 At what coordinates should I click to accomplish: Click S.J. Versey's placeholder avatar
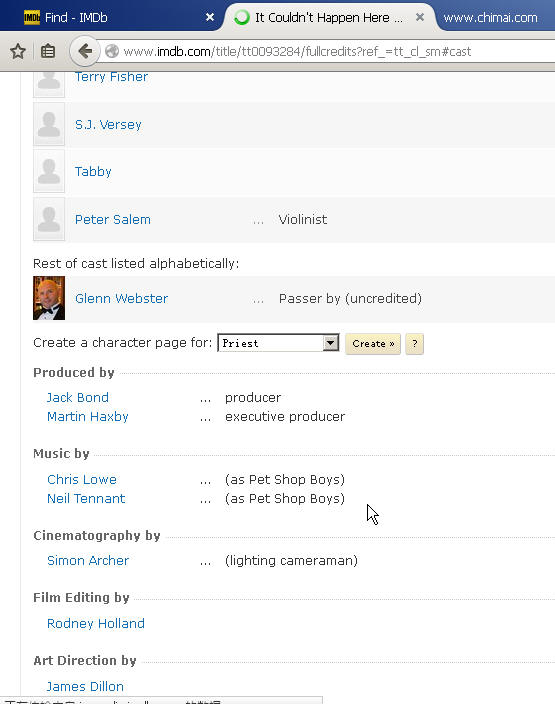point(49,124)
